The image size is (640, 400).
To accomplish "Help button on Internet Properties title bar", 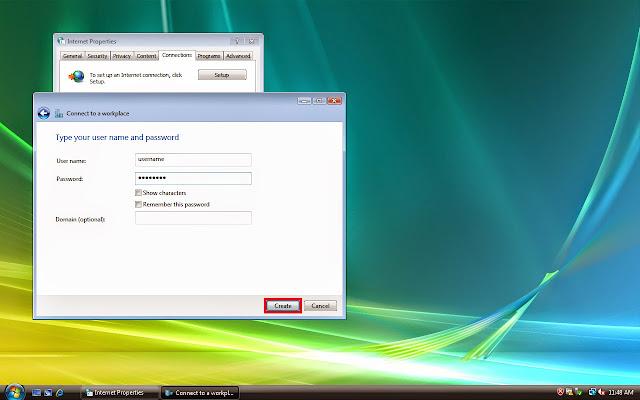I will tap(237, 41).
